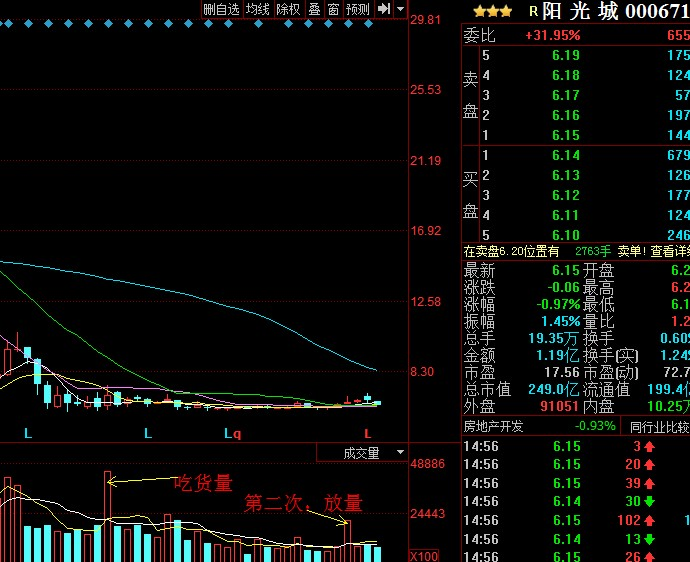Select sell level 4 price 6.18

pyautogui.click(x=566, y=75)
